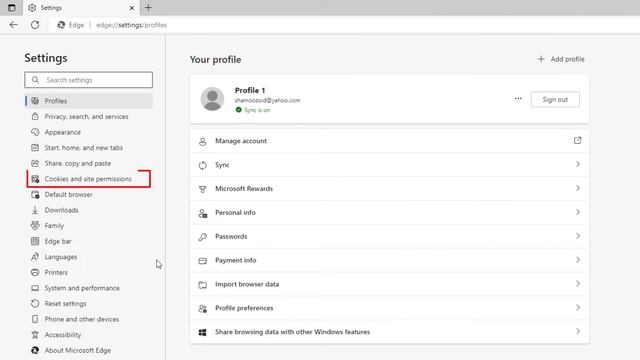Click the address bar URL edge://settings/profiles
The width and height of the screenshot is (640, 360).
131,25
